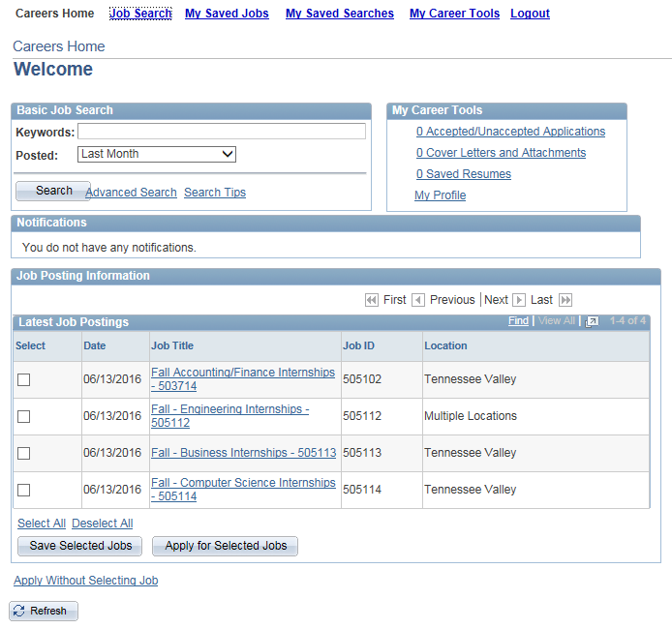Open the Posted Last Month dropdown
Viewport: 672px width, 629px height.
click(x=157, y=154)
